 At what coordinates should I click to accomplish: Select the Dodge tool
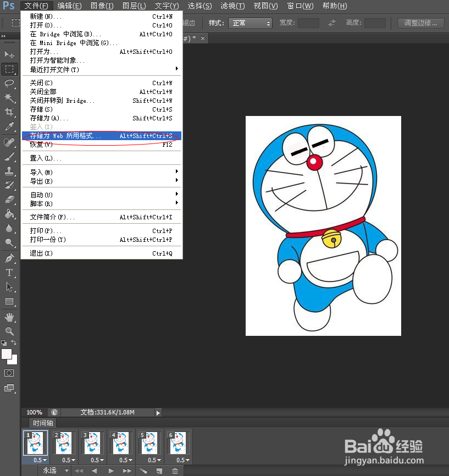click(9, 242)
